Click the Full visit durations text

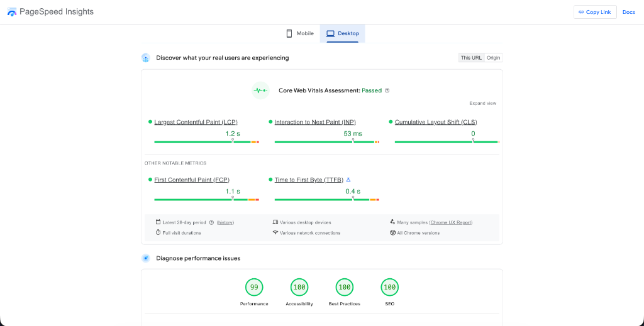[x=182, y=233]
